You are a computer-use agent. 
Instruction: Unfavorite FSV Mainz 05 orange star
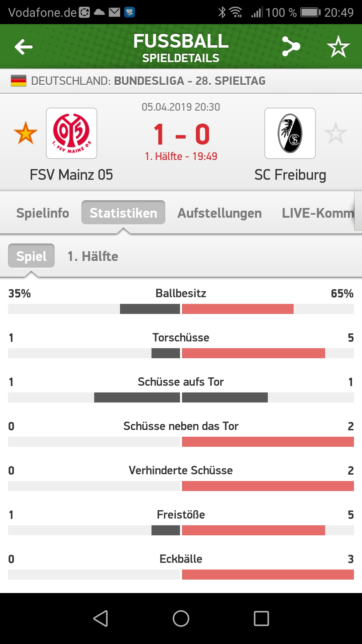(25, 133)
